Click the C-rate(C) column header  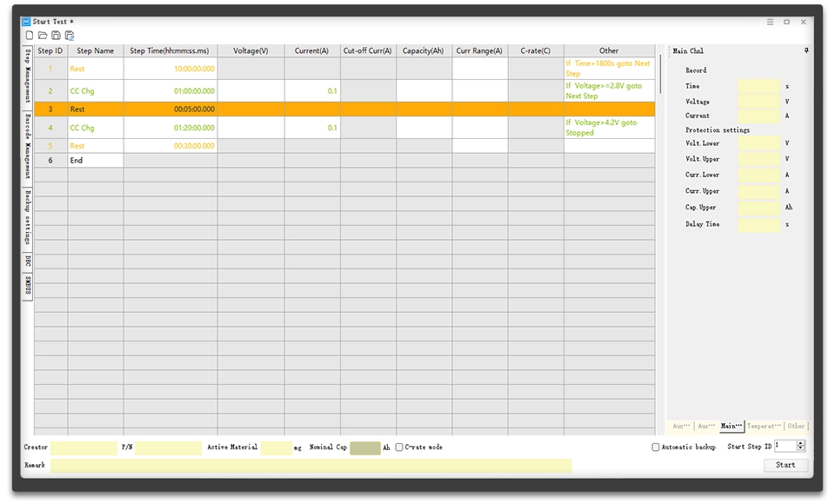coord(536,50)
